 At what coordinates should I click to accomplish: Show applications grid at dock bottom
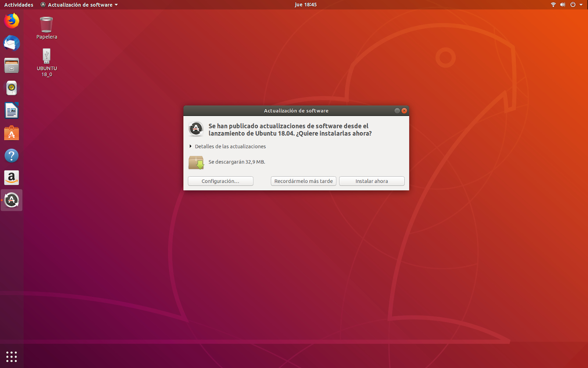pyautogui.click(x=12, y=356)
